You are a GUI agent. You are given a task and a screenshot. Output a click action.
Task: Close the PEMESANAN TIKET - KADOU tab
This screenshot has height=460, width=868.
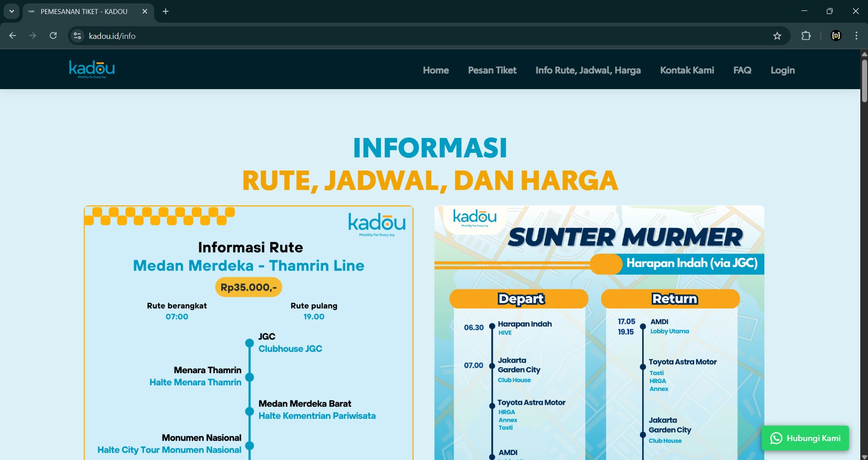[145, 11]
